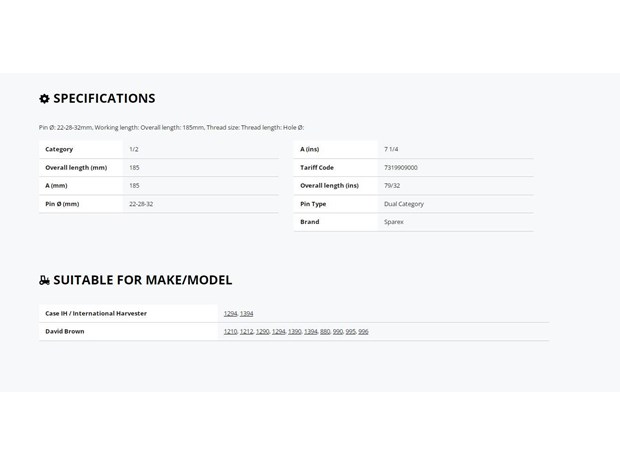Select the value '7 1/4'
Viewport: 620px width, 465px height.
pos(391,149)
